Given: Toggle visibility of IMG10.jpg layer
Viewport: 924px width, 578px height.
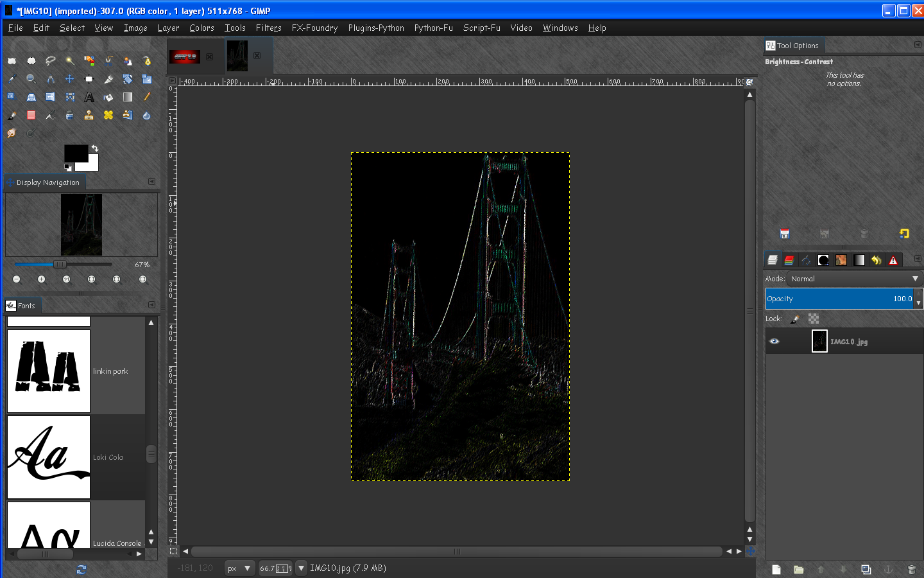Looking at the screenshot, I should tap(774, 341).
